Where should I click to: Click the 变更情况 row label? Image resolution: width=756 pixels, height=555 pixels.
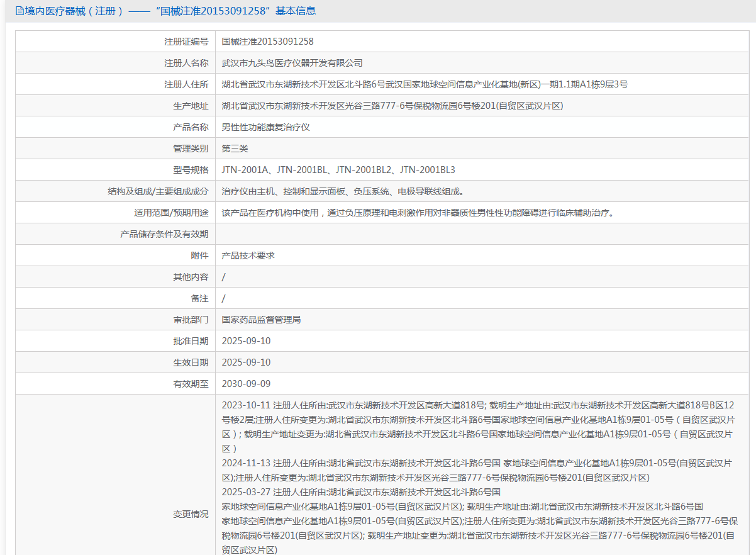coord(191,514)
